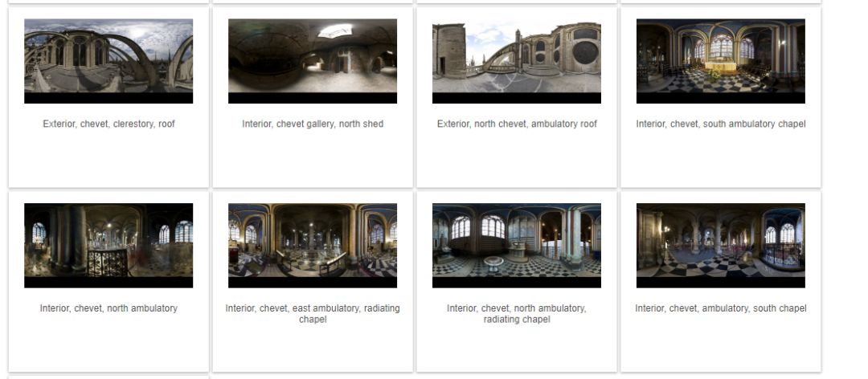Open the south ambulatory chapel altar panorama image

(x=721, y=61)
